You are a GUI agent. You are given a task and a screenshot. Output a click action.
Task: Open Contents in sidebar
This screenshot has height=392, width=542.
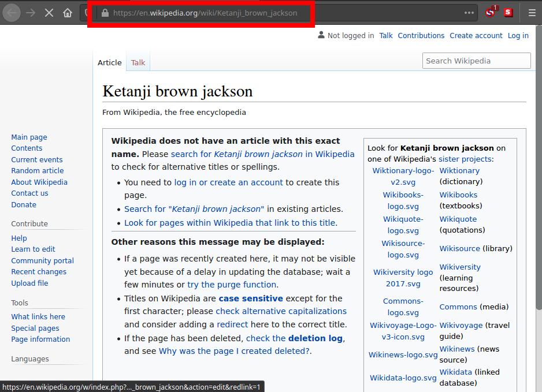[27, 148]
